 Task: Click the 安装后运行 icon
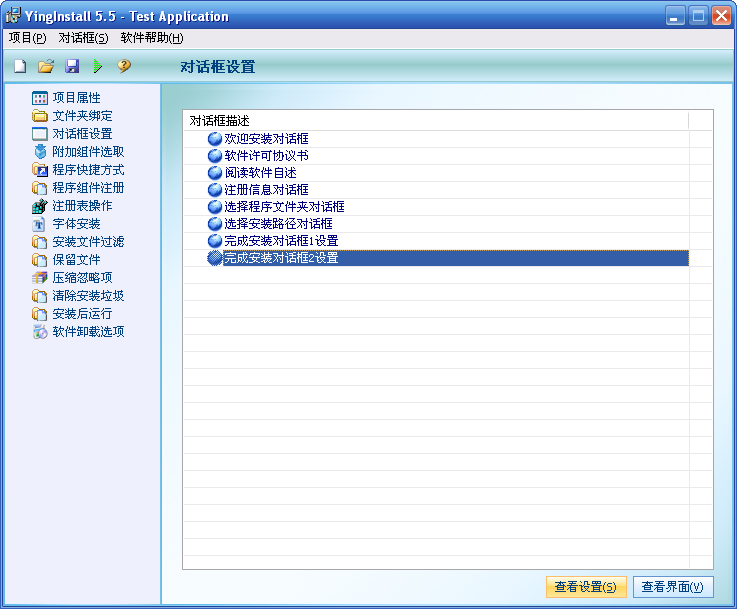point(40,314)
